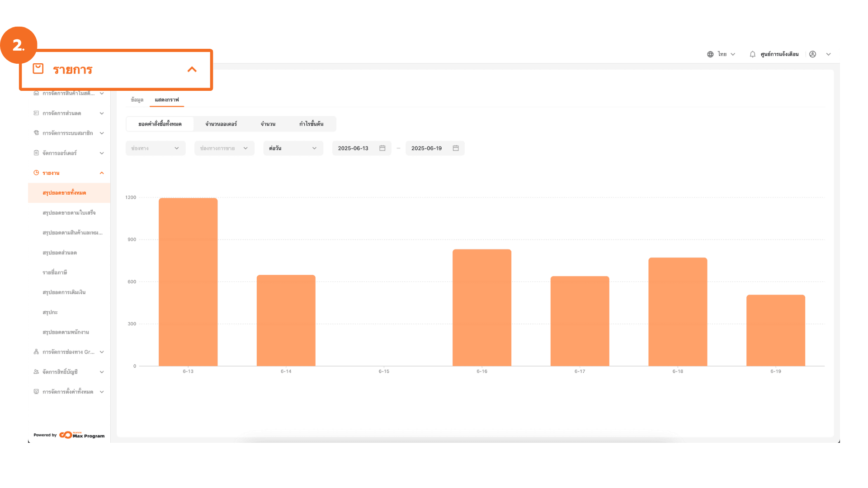This screenshot has width=868, height=488.
Task: Click the การจัดการส่วนลด coupon icon
Action: click(36, 113)
